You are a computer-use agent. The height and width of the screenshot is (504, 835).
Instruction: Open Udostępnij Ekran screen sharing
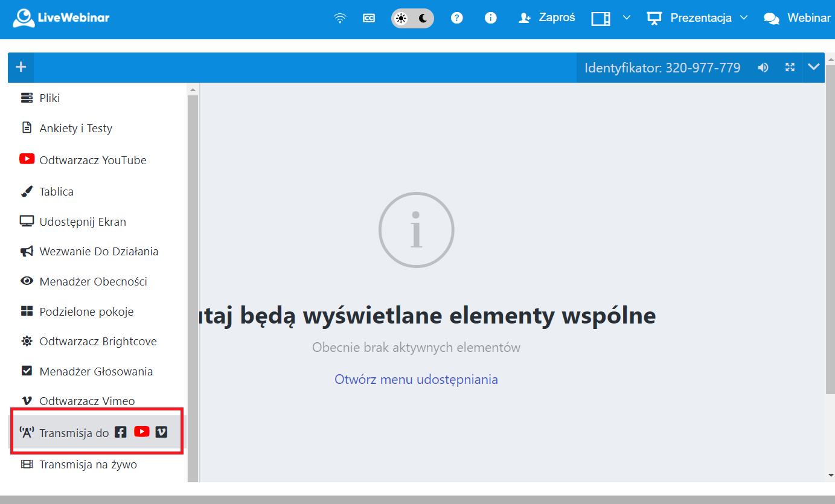coord(83,222)
